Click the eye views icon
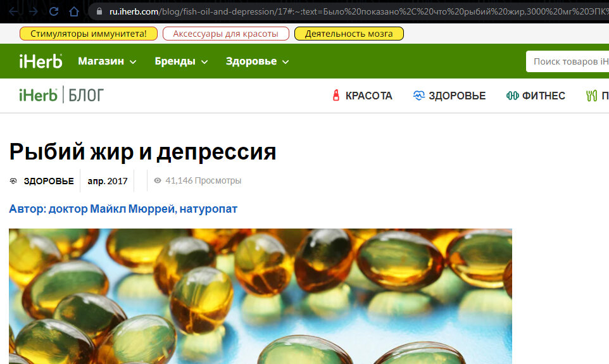Viewport: 609px width, 364px height. [157, 180]
